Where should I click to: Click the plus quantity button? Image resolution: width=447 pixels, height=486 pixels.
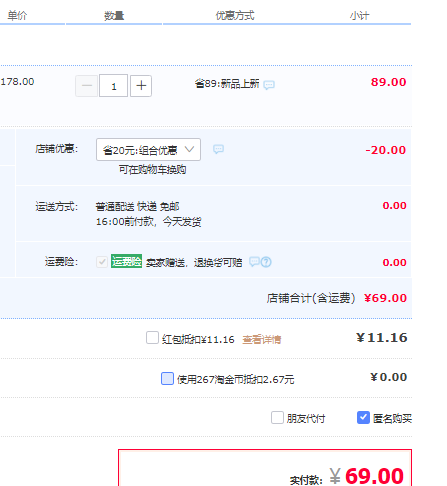pyautogui.click(x=141, y=86)
